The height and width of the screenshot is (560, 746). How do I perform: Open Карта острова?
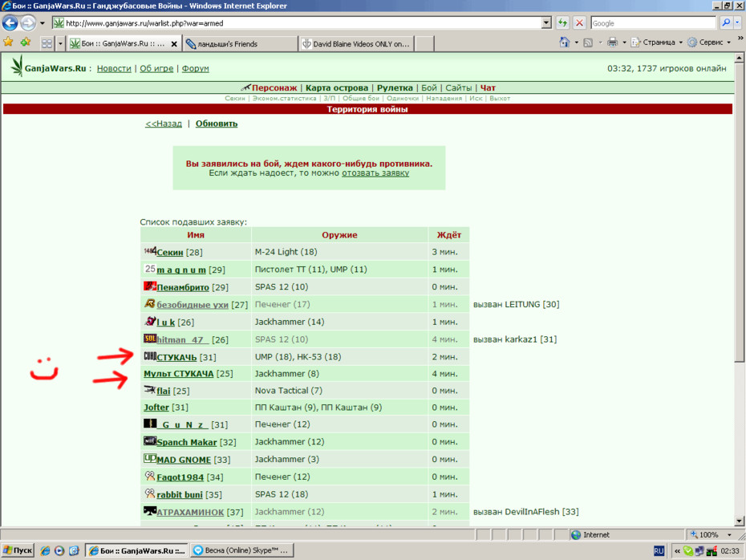coord(337,88)
